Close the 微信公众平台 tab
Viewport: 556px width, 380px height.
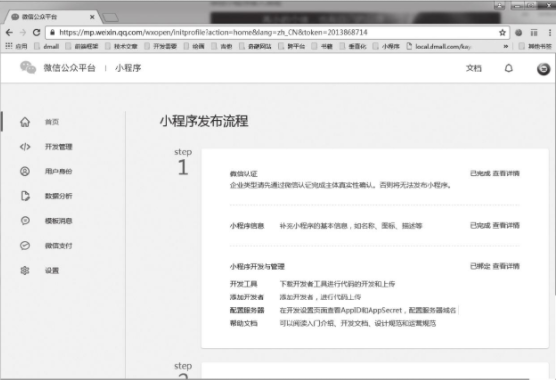pos(92,17)
